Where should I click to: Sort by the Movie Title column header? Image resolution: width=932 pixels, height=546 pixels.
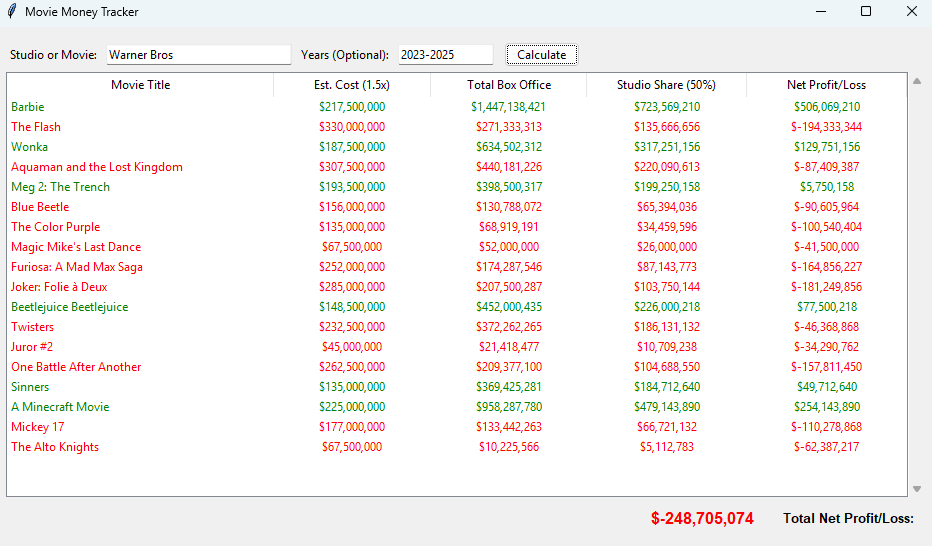(140, 85)
